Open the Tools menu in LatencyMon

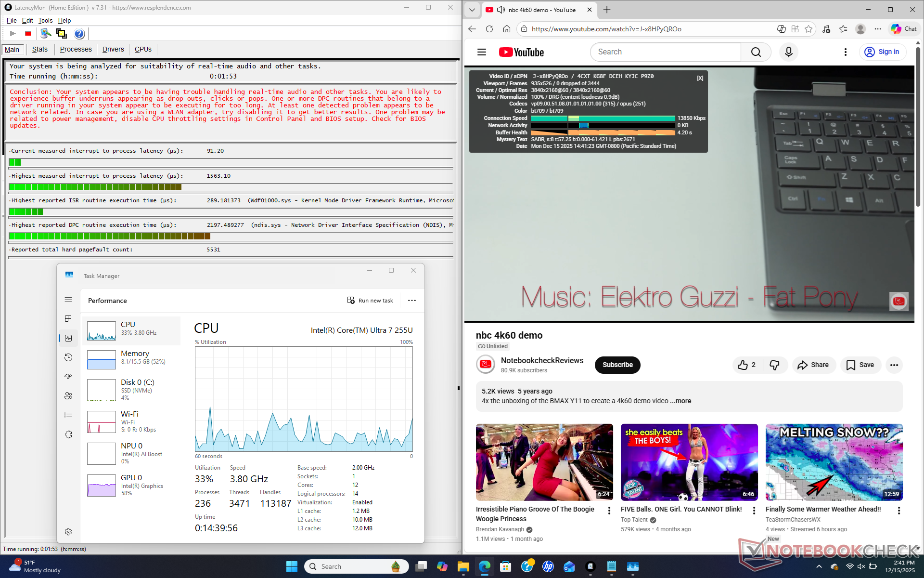coord(45,20)
